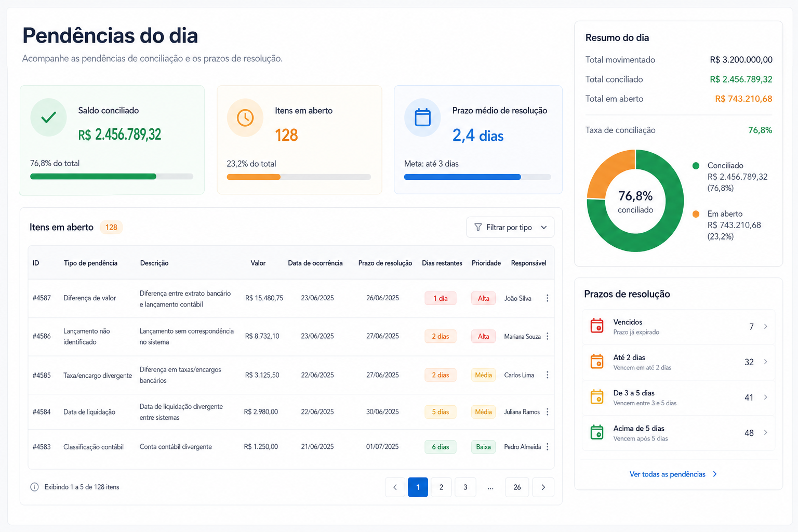Open the Ver todas as pendências link
Screen dimensions: 798x532
click(x=673, y=474)
